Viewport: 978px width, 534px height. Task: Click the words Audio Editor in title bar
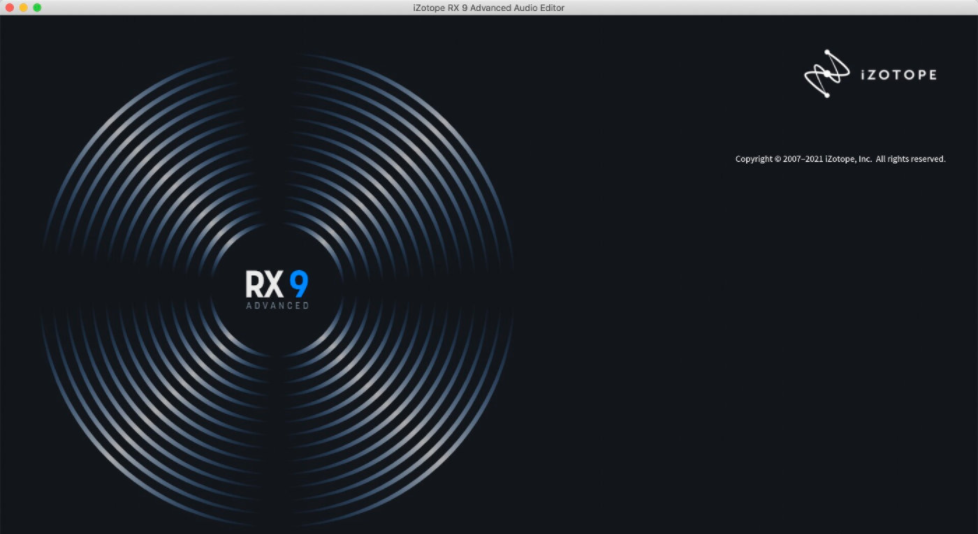pyautogui.click(x=538, y=7)
